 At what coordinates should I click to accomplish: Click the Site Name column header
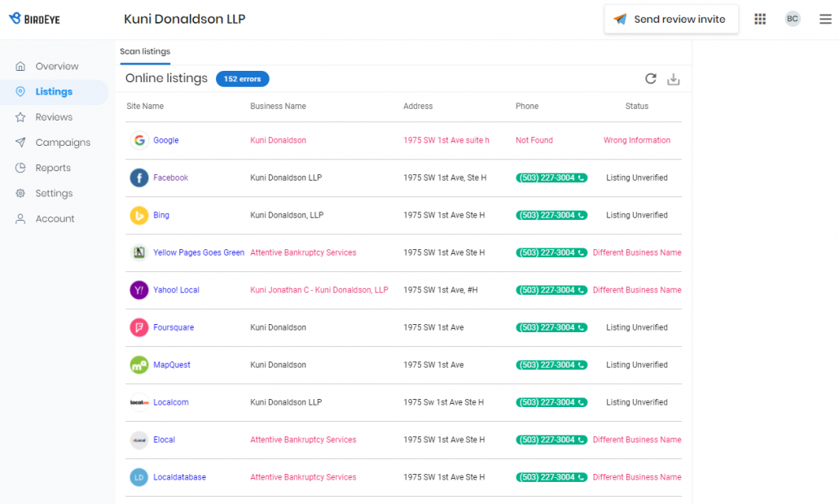click(x=145, y=106)
